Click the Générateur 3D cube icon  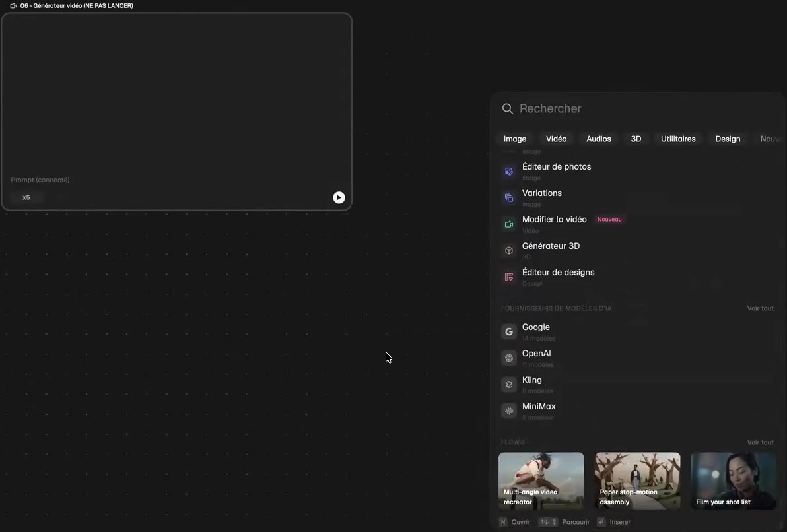point(509,250)
